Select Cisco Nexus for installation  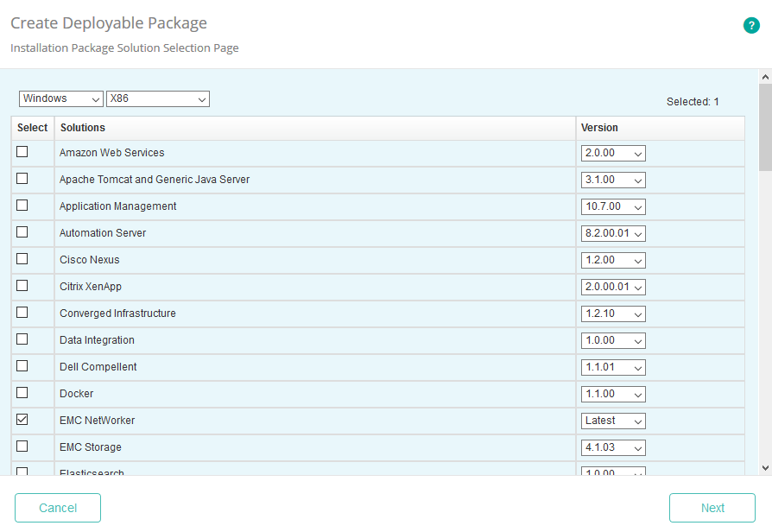[22, 258]
